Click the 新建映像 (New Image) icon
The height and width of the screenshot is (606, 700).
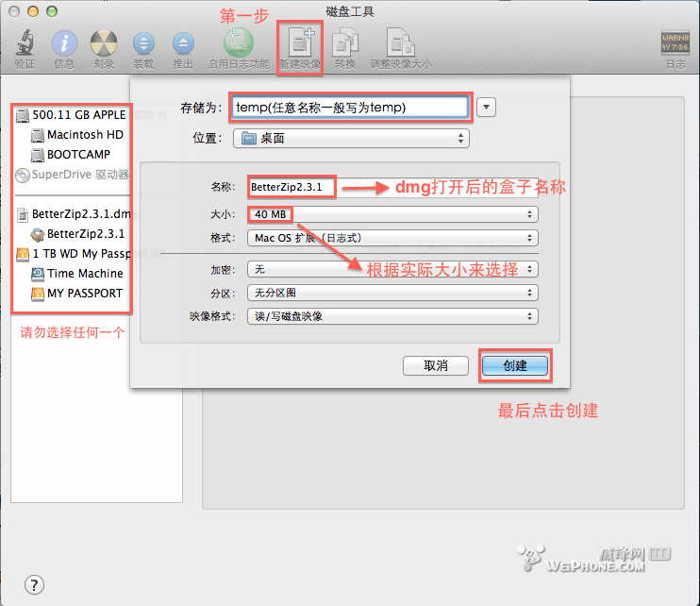[x=300, y=44]
